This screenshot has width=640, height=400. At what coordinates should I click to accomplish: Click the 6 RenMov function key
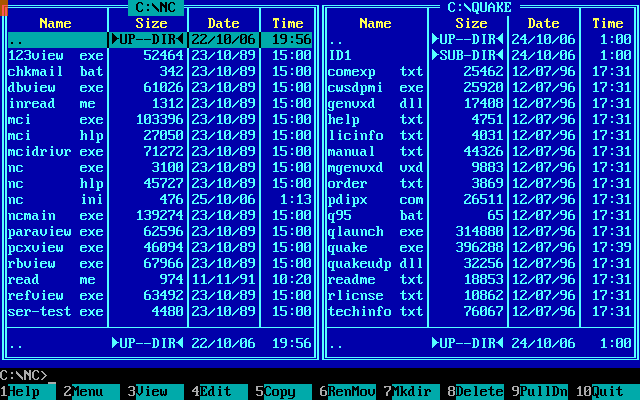click(348, 392)
